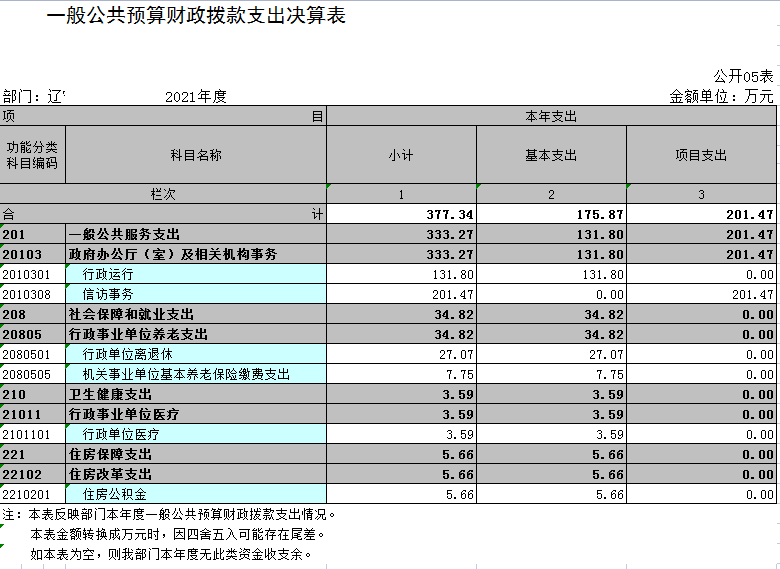The height and width of the screenshot is (569, 780).
Task: Click code cell 201
Action: click(x=32, y=234)
